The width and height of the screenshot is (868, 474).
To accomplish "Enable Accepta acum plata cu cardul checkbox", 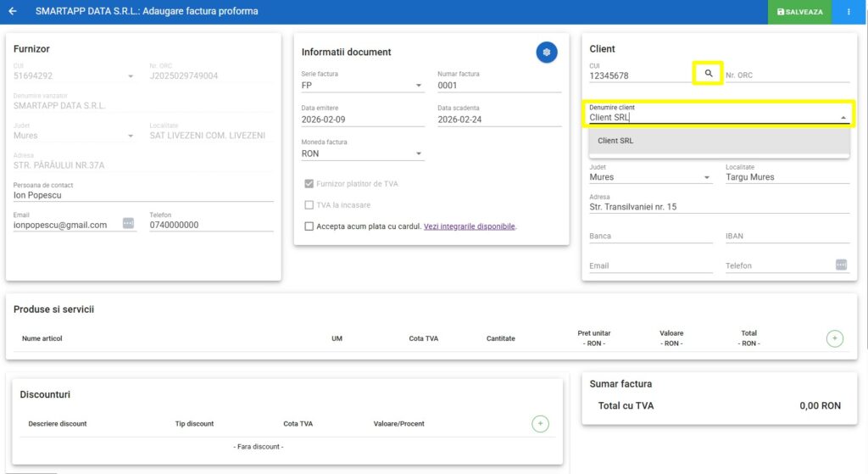I will [309, 226].
